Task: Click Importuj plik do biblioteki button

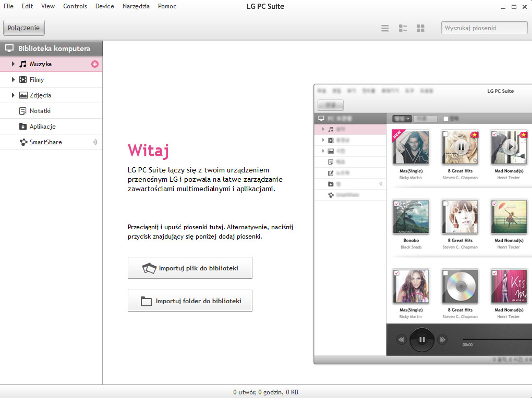Action: pyautogui.click(x=190, y=268)
